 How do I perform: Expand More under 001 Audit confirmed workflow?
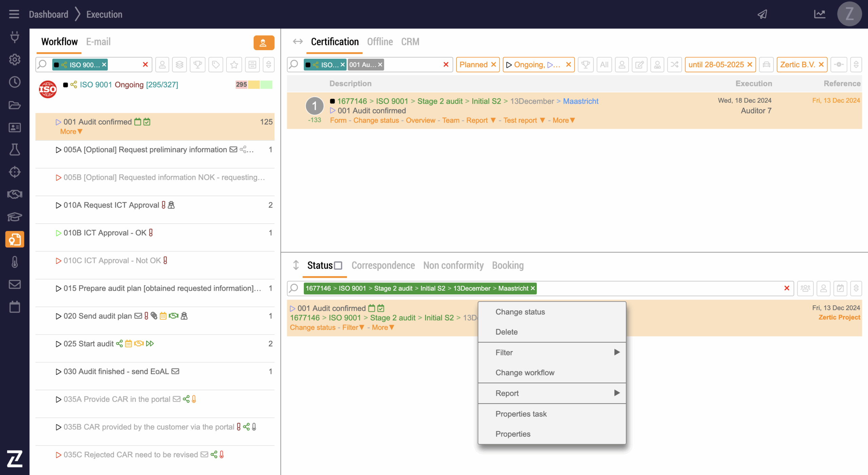tap(71, 132)
